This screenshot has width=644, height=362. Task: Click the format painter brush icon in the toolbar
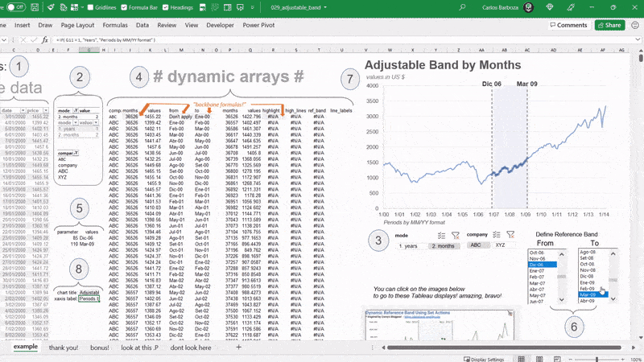point(51,7)
